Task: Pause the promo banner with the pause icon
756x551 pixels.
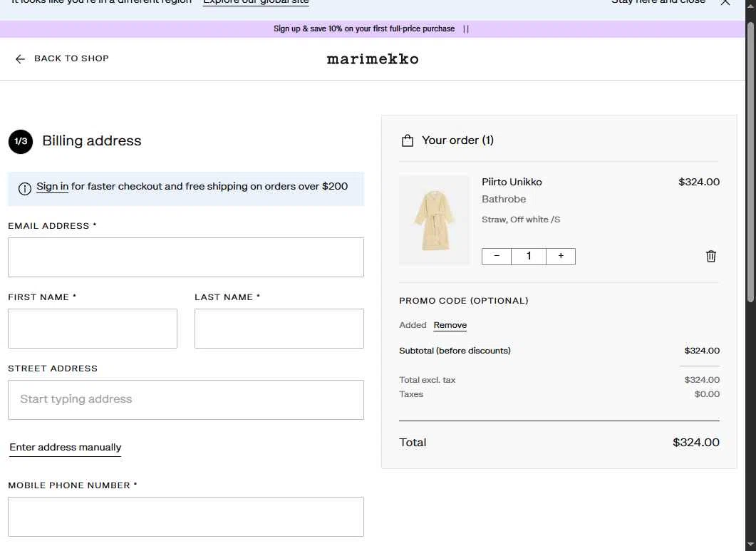Action: [x=466, y=29]
